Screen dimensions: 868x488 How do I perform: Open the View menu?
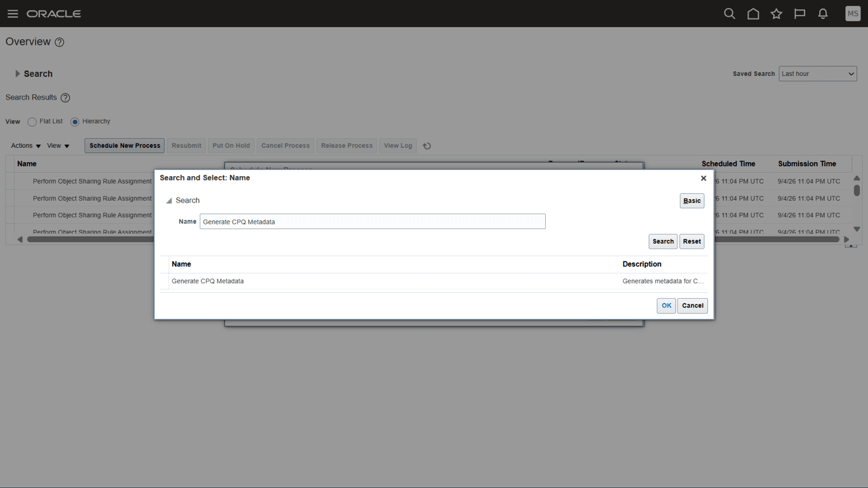pyautogui.click(x=58, y=146)
